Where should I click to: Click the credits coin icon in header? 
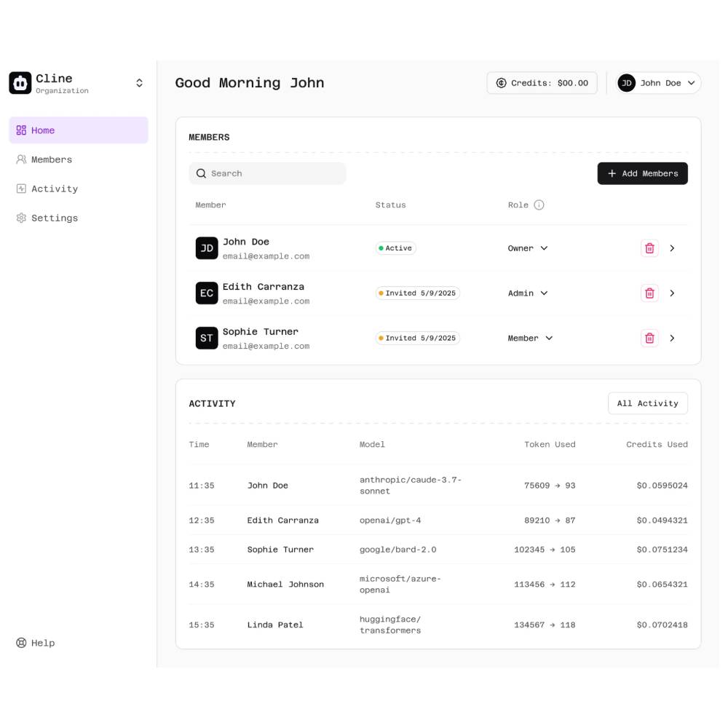coord(501,83)
